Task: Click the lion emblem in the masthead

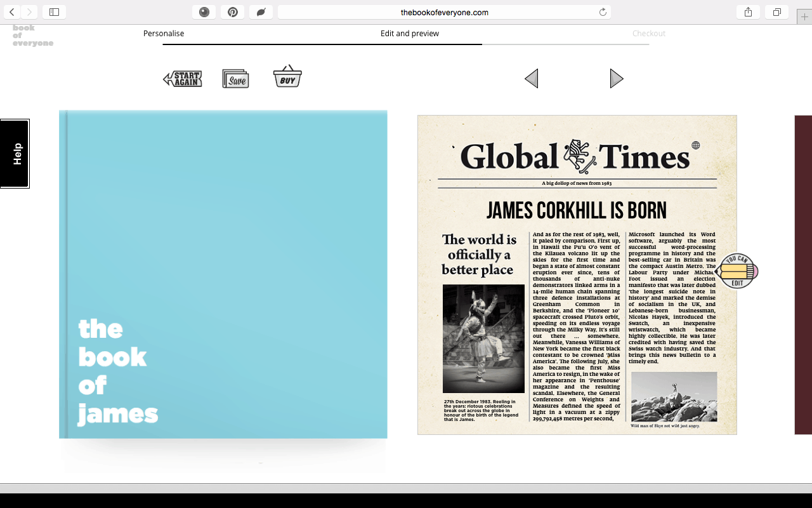Action: coord(579,156)
